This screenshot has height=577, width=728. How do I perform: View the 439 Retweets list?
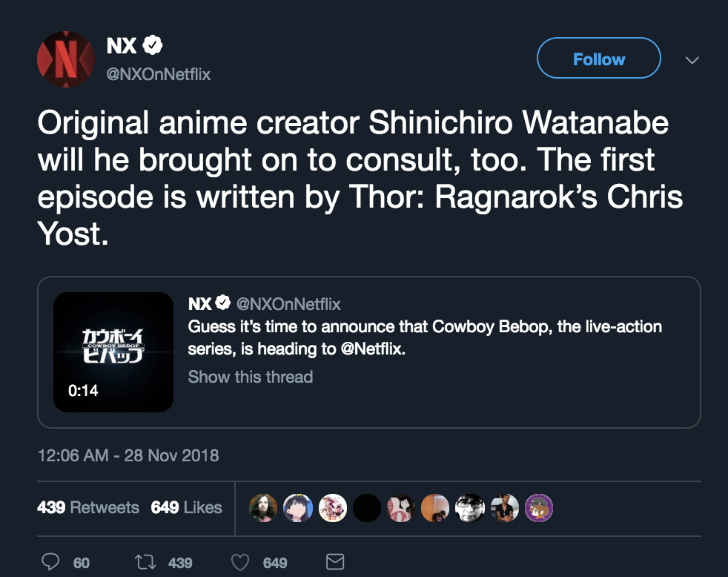(x=88, y=507)
